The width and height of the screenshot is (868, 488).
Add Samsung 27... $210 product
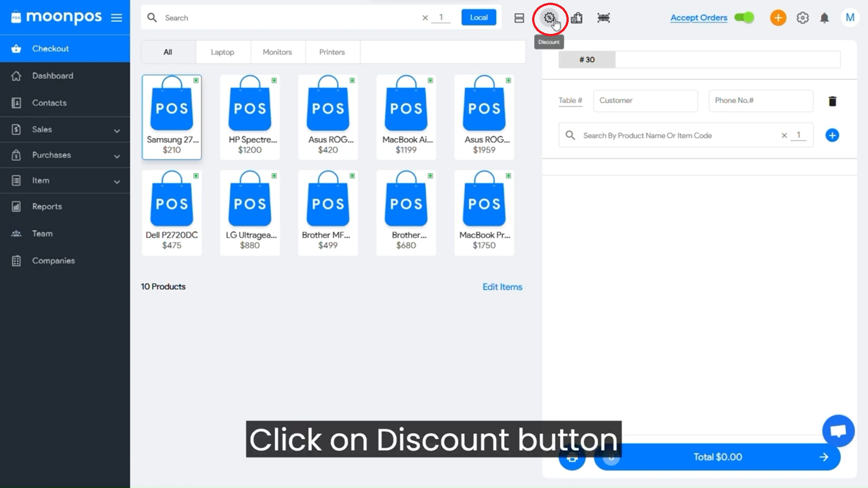172,117
